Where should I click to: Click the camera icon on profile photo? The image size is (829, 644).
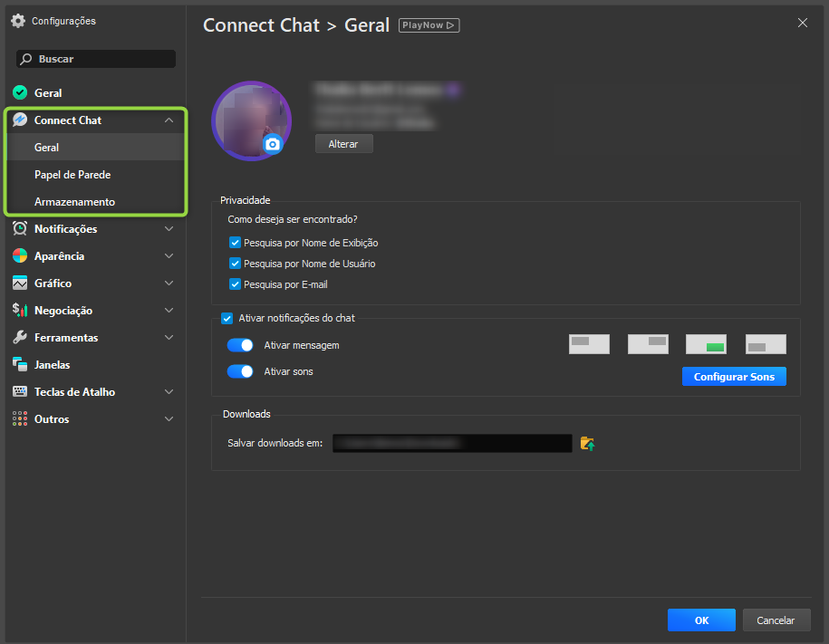point(273,144)
